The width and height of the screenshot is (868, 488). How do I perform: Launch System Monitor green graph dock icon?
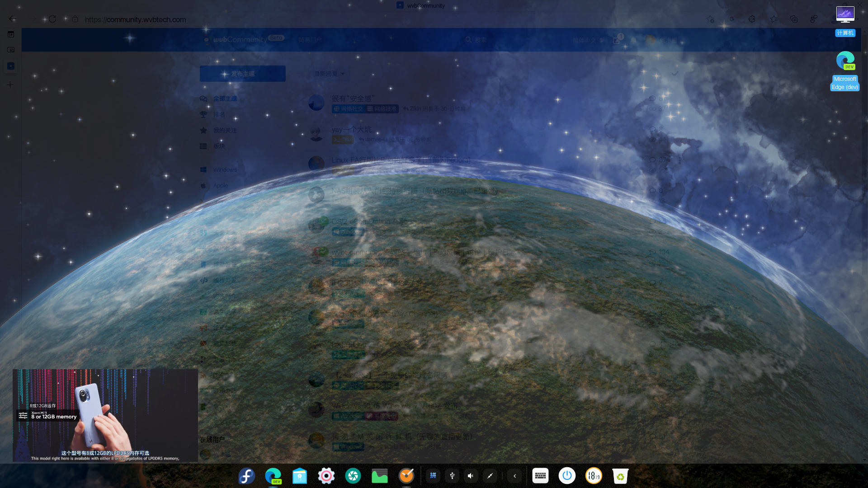[379, 476]
